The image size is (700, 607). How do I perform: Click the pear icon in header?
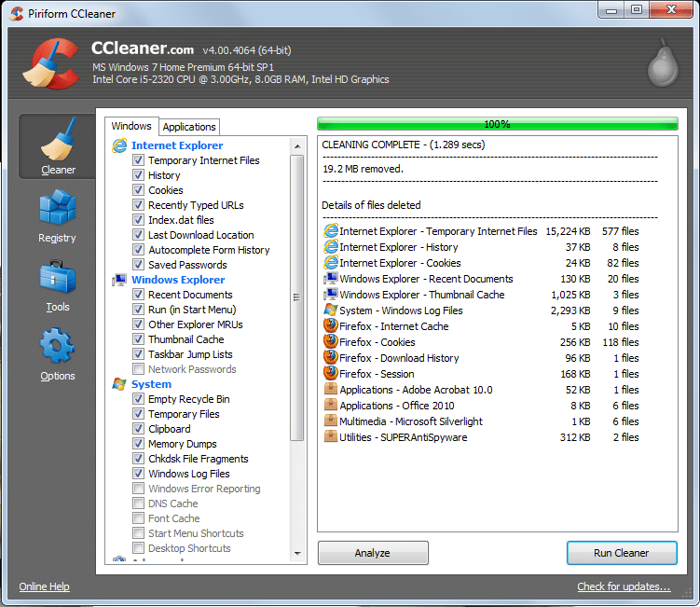click(663, 63)
